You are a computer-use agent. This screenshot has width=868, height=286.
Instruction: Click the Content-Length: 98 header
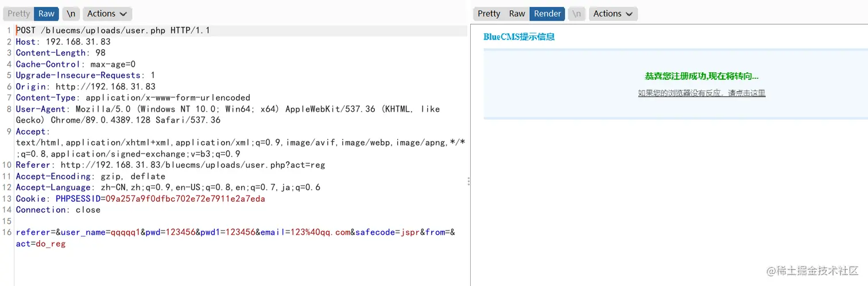point(61,53)
